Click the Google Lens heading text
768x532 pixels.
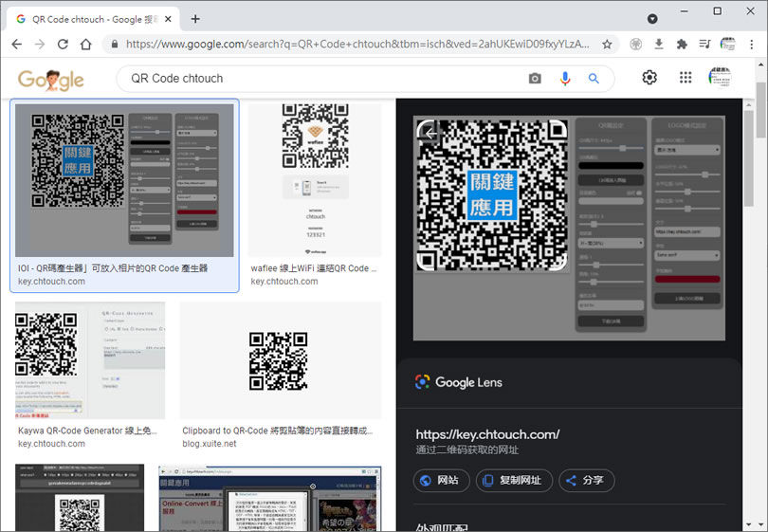pyautogui.click(x=468, y=382)
